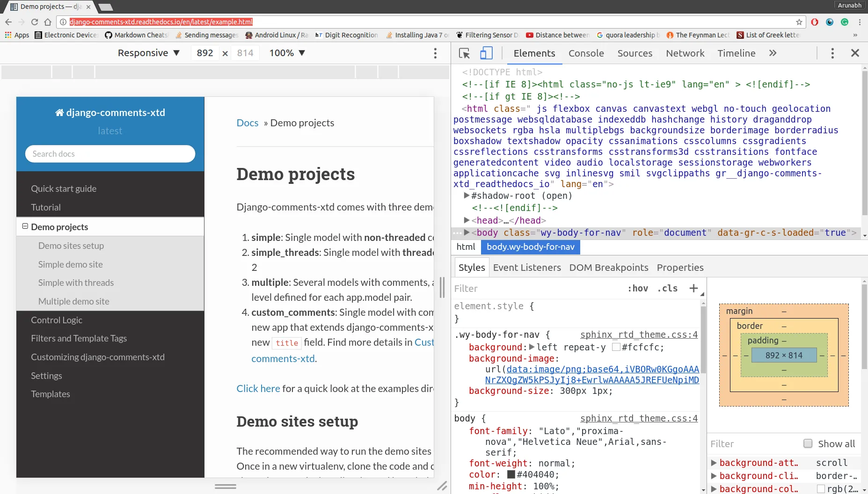Go back to the previous page
868x494 pixels.
coord(8,22)
